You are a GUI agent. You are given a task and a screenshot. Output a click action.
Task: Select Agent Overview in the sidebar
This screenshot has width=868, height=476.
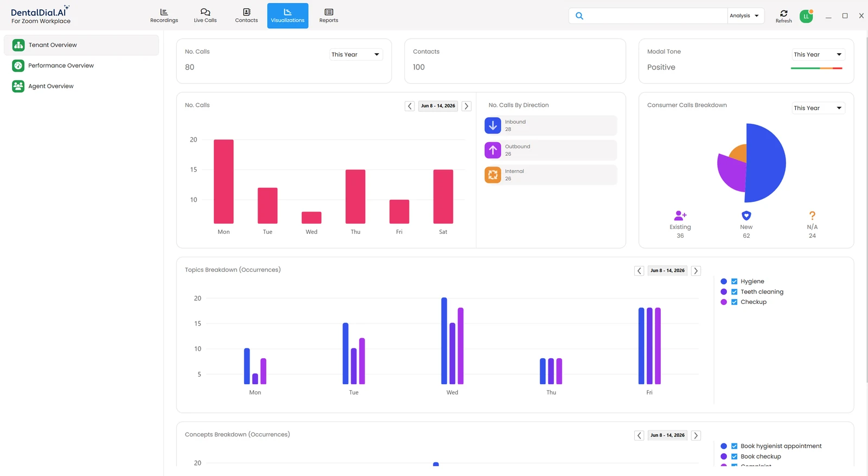(x=81, y=86)
